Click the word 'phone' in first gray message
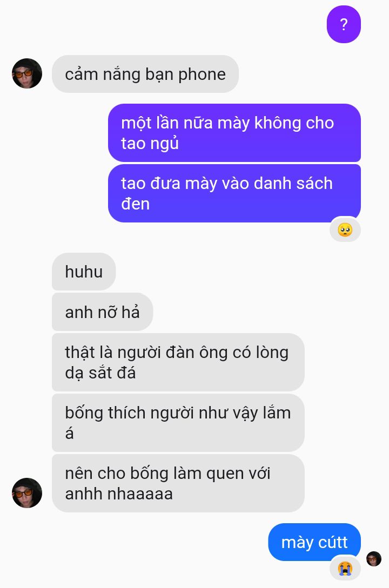 pos(202,75)
